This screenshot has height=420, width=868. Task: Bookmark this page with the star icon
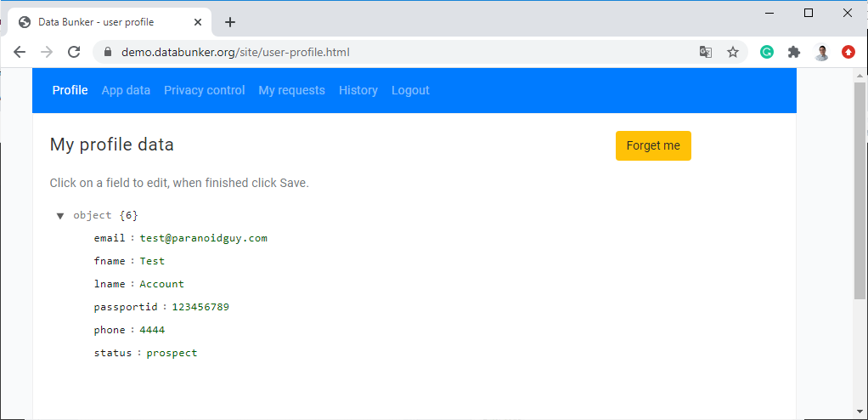pyautogui.click(x=733, y=52)
